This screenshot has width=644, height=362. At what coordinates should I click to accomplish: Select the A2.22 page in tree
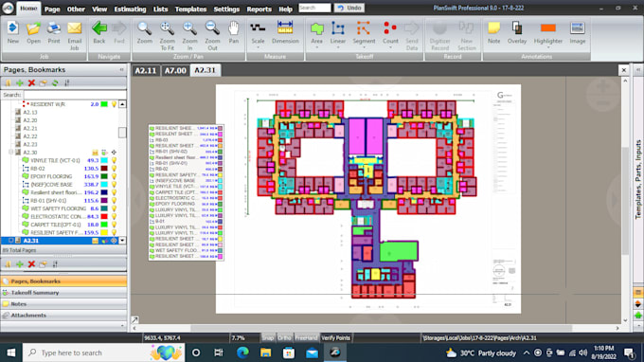tap(30, 136)
